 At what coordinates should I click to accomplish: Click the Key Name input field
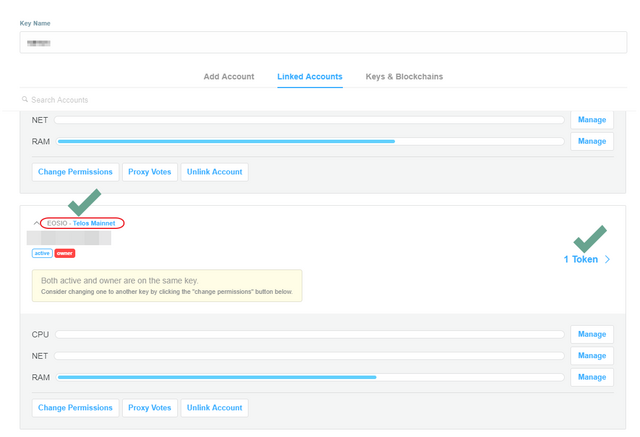point(323,42)
